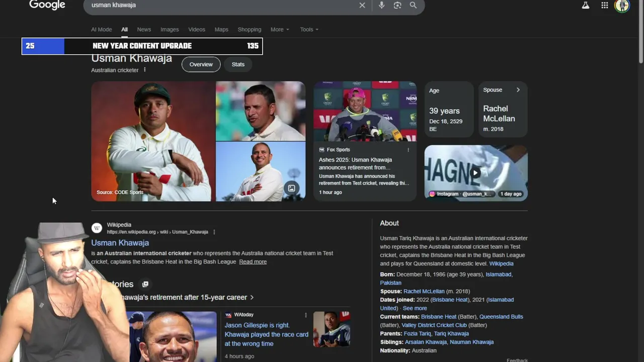Switch to the Images tab

(x=170, y=30)
